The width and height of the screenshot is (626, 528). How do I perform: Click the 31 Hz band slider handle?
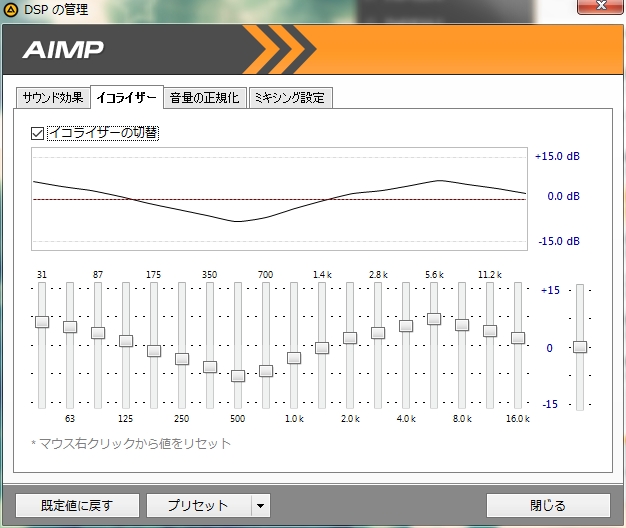coord(42,322)
